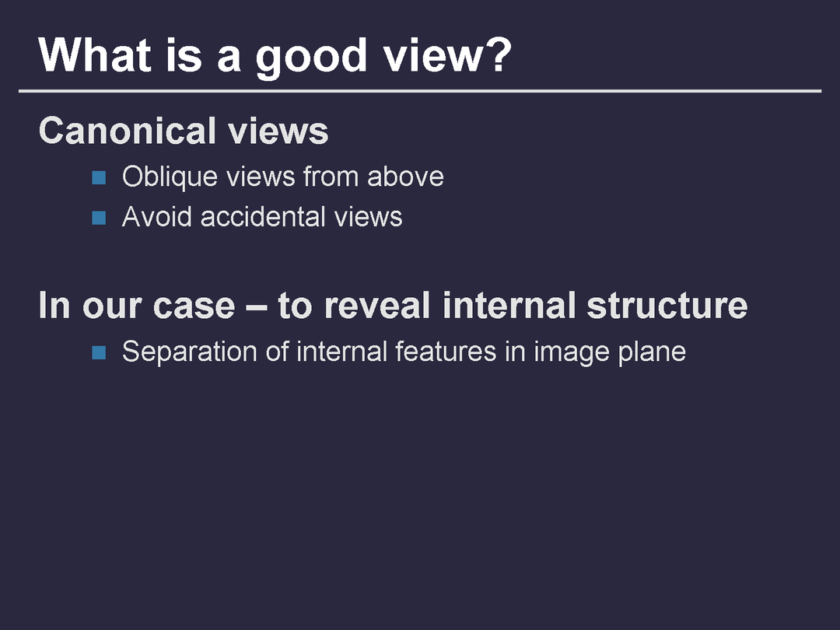Select the "Avoid accidental views" bullet text
Screen dimensions: 840x630
click(262, 216)
